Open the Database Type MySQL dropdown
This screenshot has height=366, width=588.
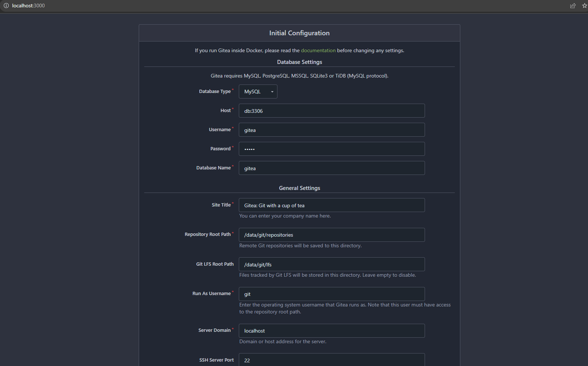(258, 91)
